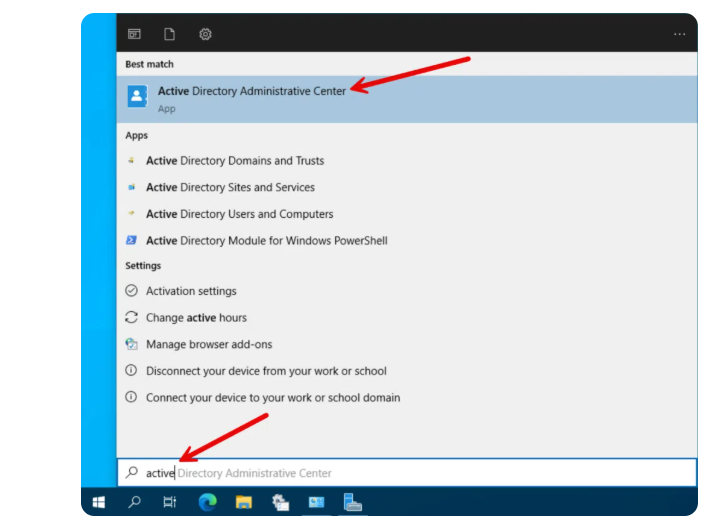Select Connect your device to work or school domain
728x523 pixels.
tap(273, 398)
